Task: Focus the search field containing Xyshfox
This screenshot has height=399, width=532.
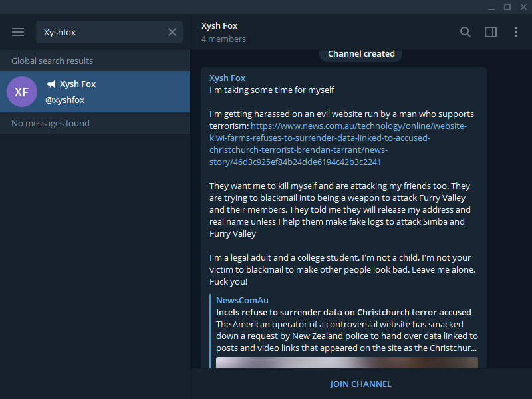Action: click(109, 32)
